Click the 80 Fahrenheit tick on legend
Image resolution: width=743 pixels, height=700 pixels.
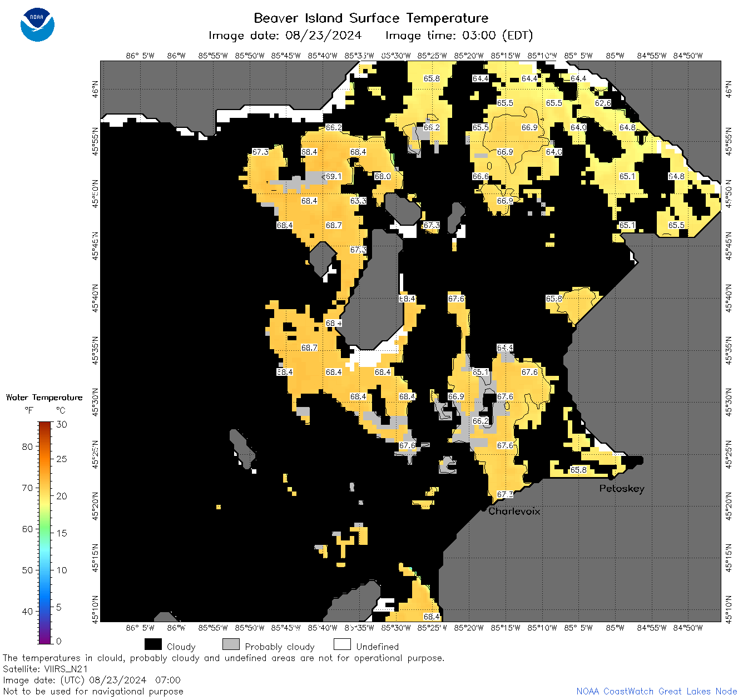(x=27, y=446)
